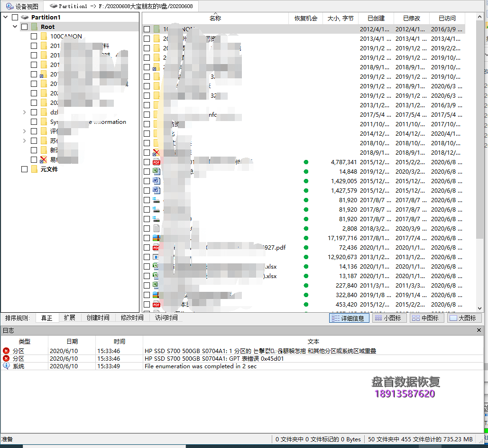Screen dimensions: 488x448
Task: Click the 100CANON folder icon in the tree
Action: (44, 36)
